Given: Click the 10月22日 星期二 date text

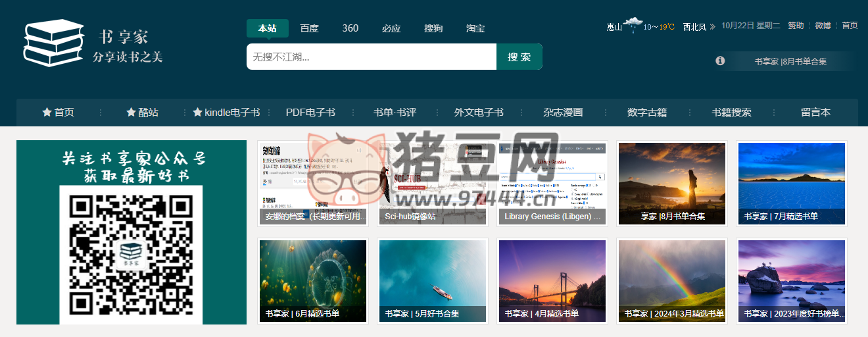Looking at the screenshot, I should coord(750,26).
